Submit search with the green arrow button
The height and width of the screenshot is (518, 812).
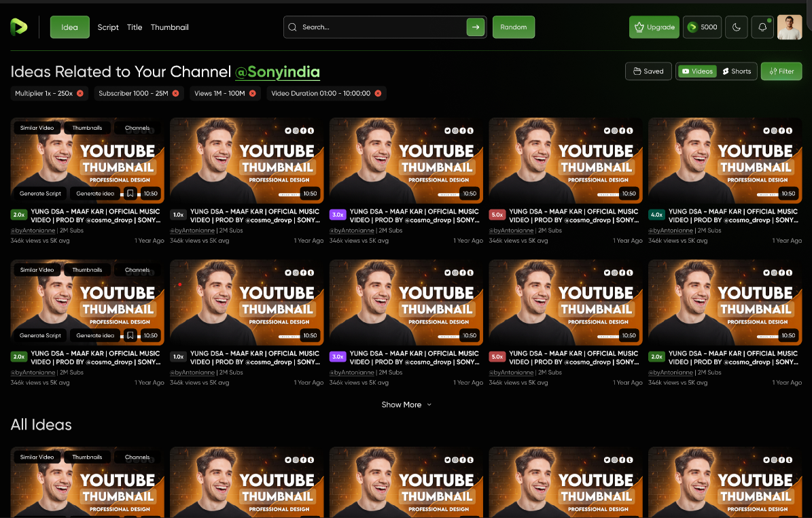[475, 27]
